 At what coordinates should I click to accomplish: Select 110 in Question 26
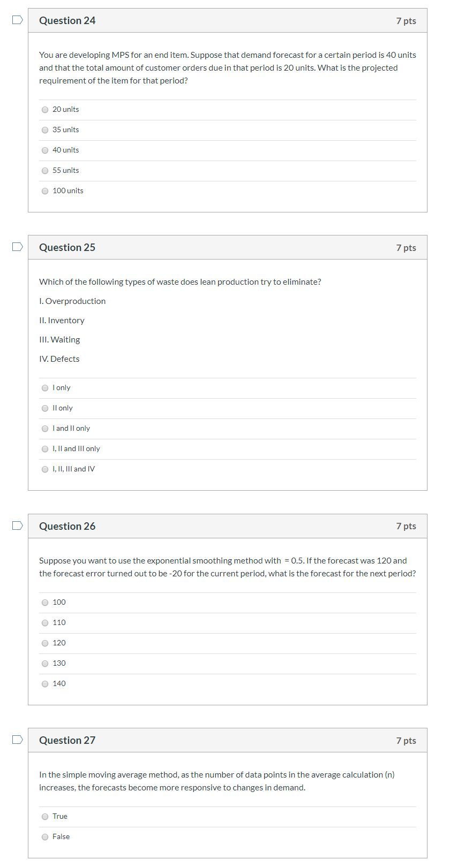tap(45, 622)
